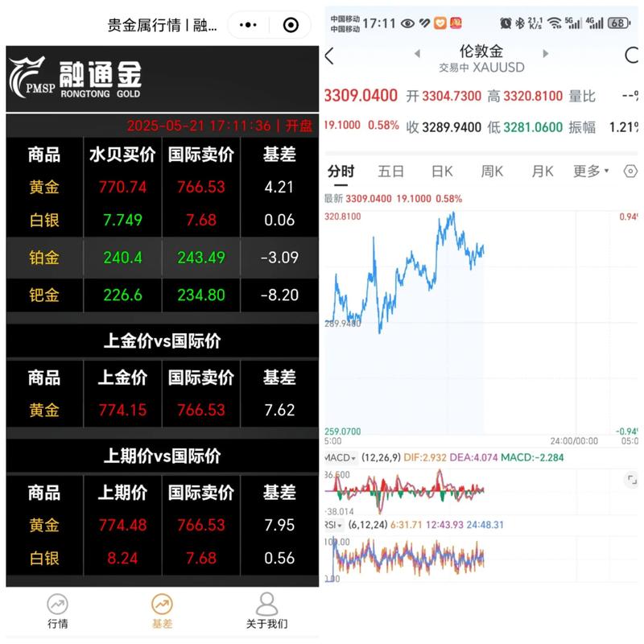Tap the mini program close circle icon
Viewport: 644px width, 644px height.
[291, 25]
